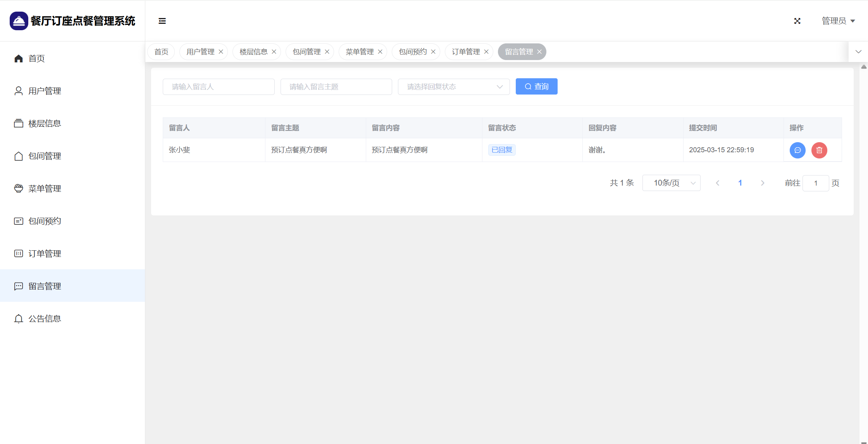Click the next page arrow
The width and height of the screenshot is (868, 444).
(762, 183)
